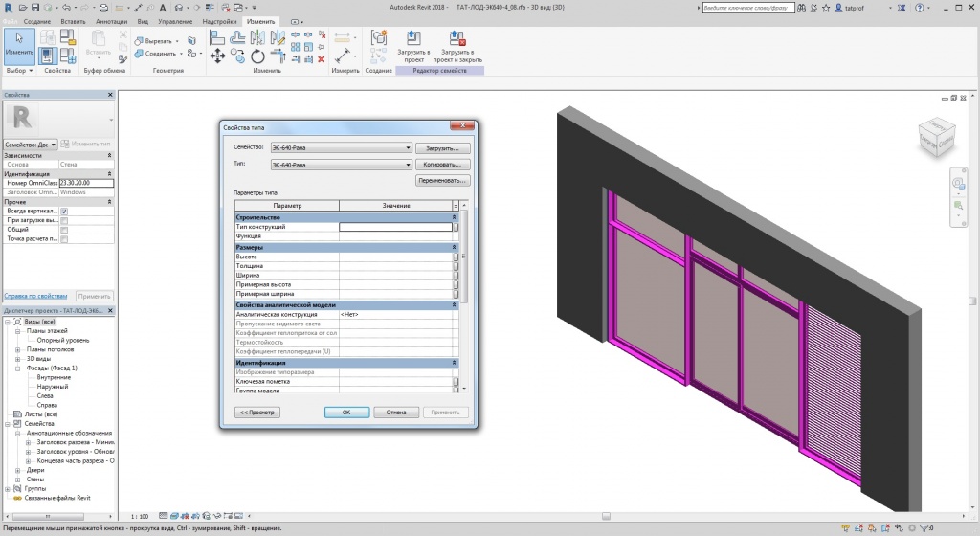Click the Номер OmniClass input field
980x536 pixels.
86,183
